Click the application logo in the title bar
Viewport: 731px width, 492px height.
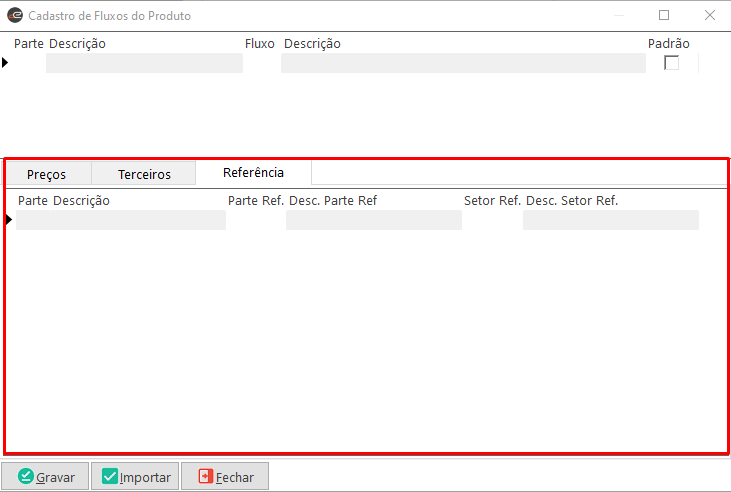(15, 16)
